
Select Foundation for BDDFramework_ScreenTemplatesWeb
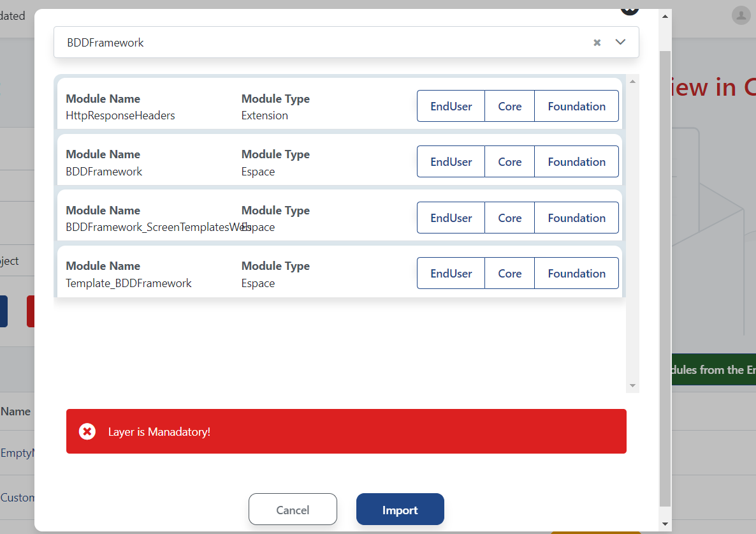[x=576, y=218]
